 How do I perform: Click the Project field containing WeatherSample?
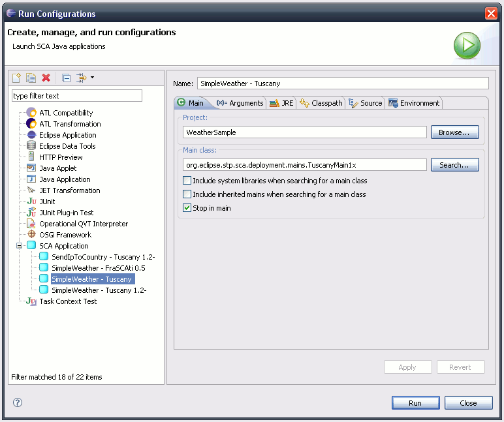(x=305, y=132)
